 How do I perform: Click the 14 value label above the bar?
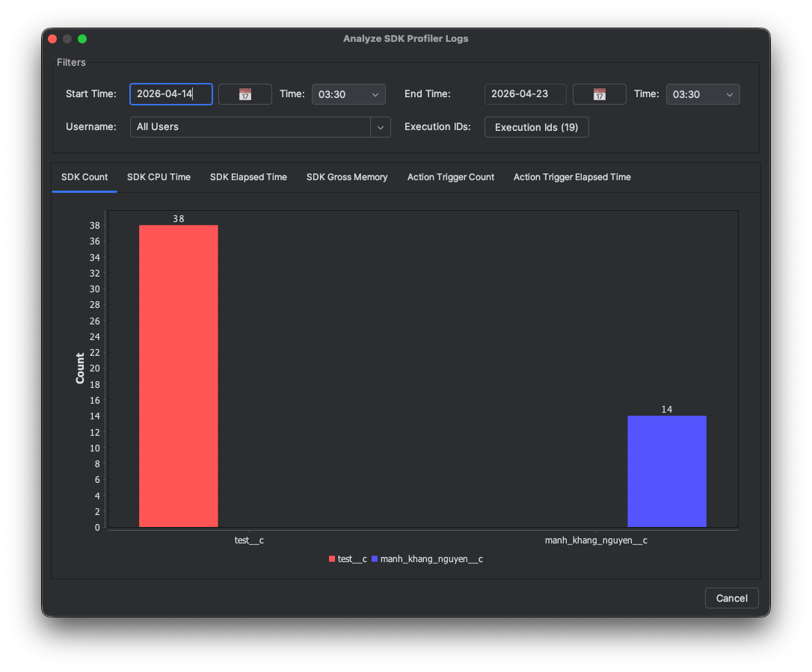667,409
